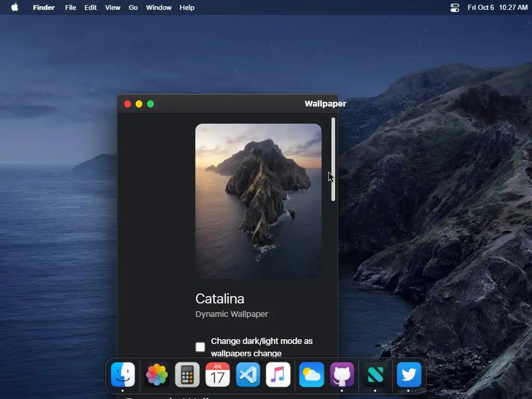
Task: Open Control Center in menu bar
Action: click(x=455, y=7)
